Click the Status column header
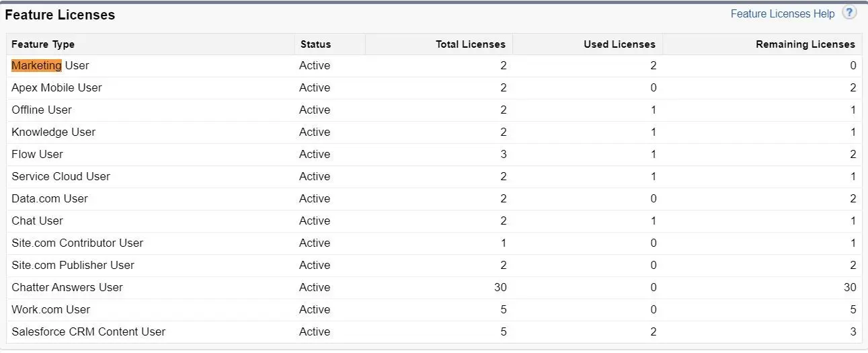The image size is (868, 353). click(315, 44)
